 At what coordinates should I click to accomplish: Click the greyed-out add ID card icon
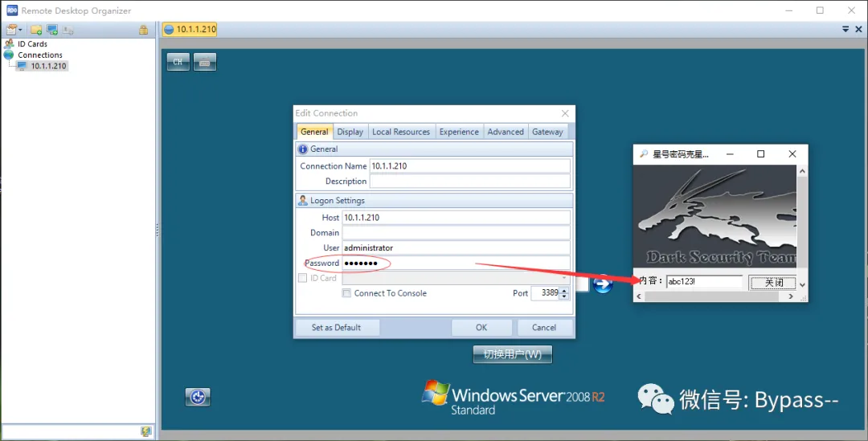(68, 30)
